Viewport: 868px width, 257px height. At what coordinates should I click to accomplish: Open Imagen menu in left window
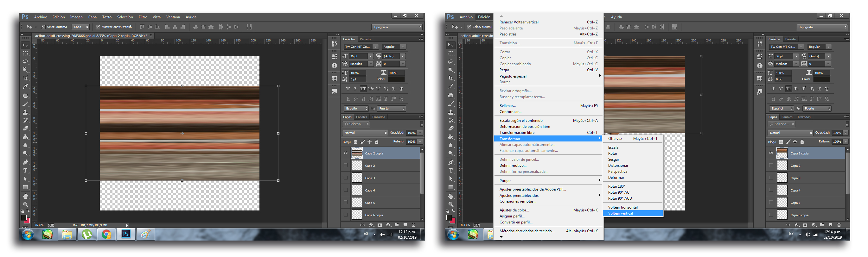76,17
